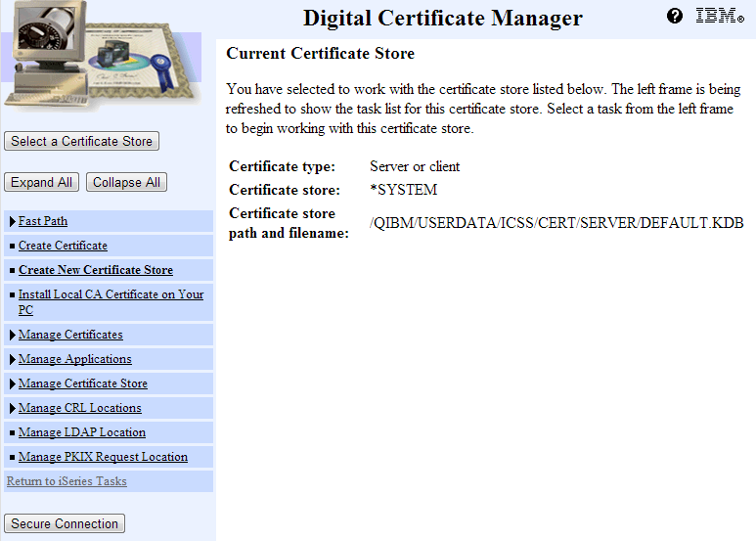Expand the Manage Applications triangle
The height and width of the screenshot is (541, 756).
(x=13, y=360)
